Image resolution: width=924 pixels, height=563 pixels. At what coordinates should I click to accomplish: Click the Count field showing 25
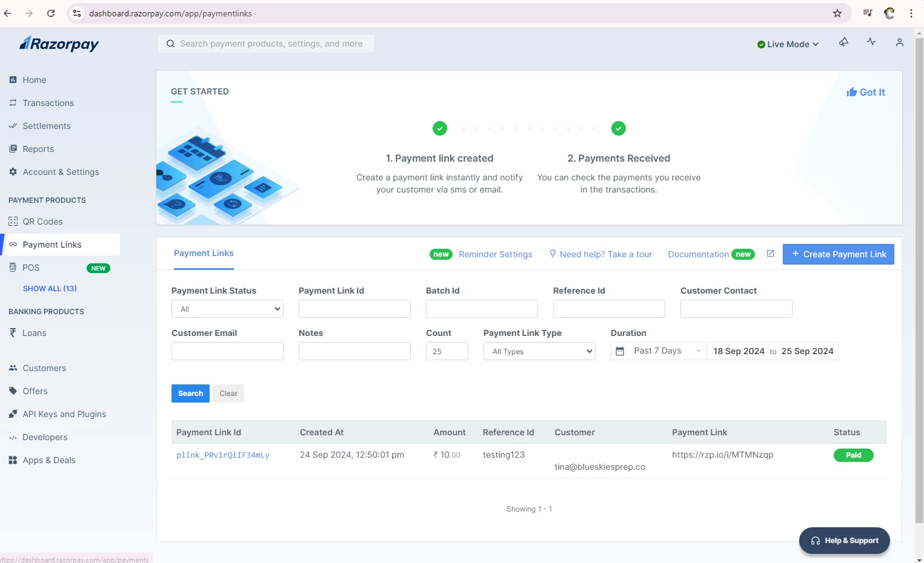coord(447,351)
